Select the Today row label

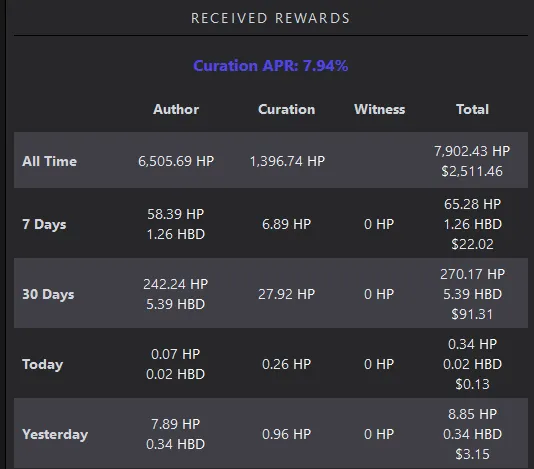[43, 364]
